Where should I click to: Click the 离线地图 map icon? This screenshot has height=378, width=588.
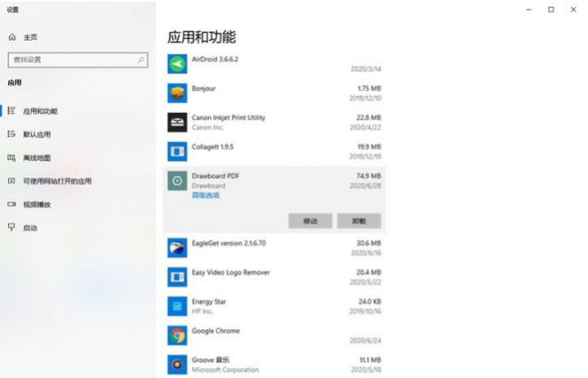(12, 157)
